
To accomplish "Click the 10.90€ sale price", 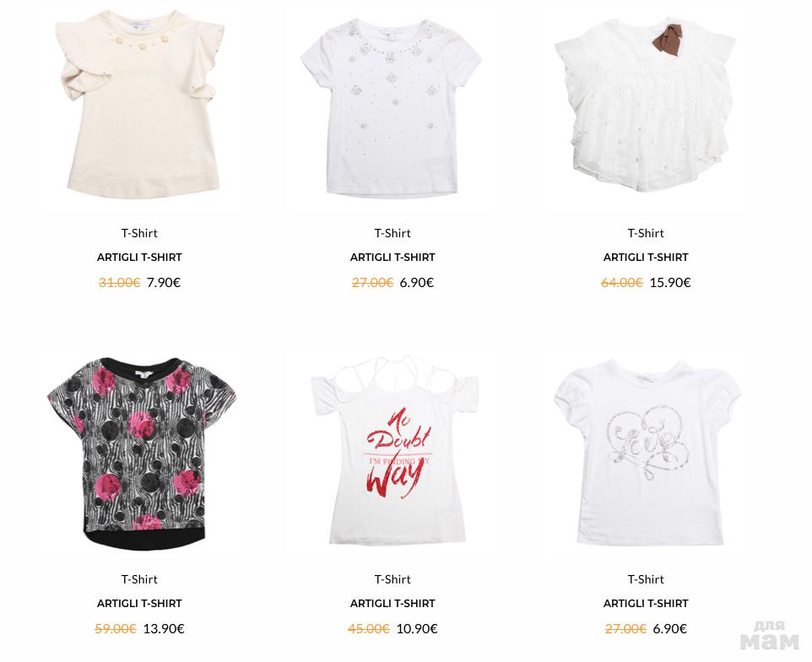I will tap(417, 628).
